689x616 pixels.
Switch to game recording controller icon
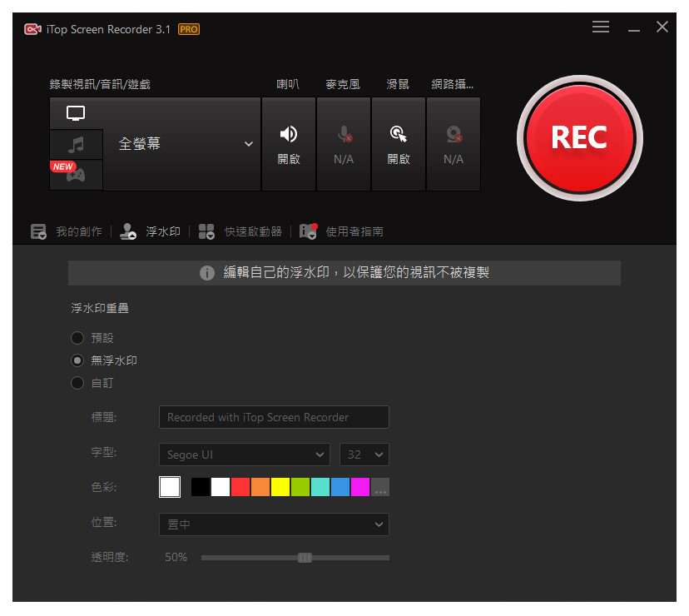point(76,175)
